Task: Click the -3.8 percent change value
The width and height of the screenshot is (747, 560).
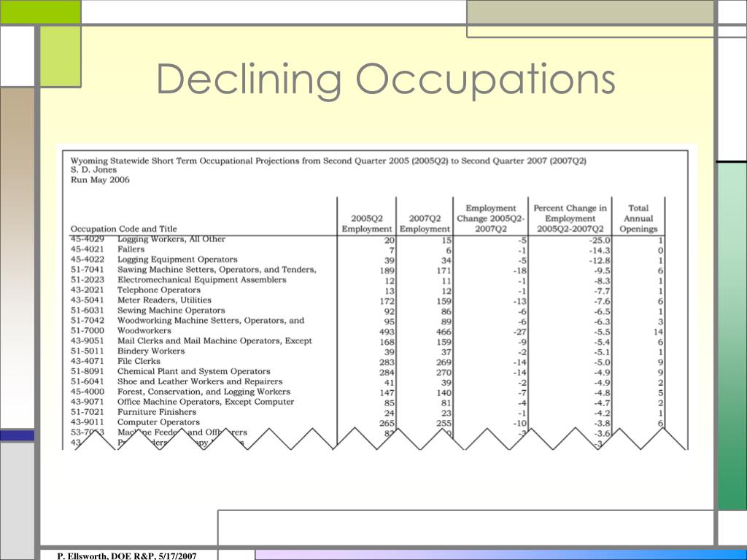Action: (602, 424)
